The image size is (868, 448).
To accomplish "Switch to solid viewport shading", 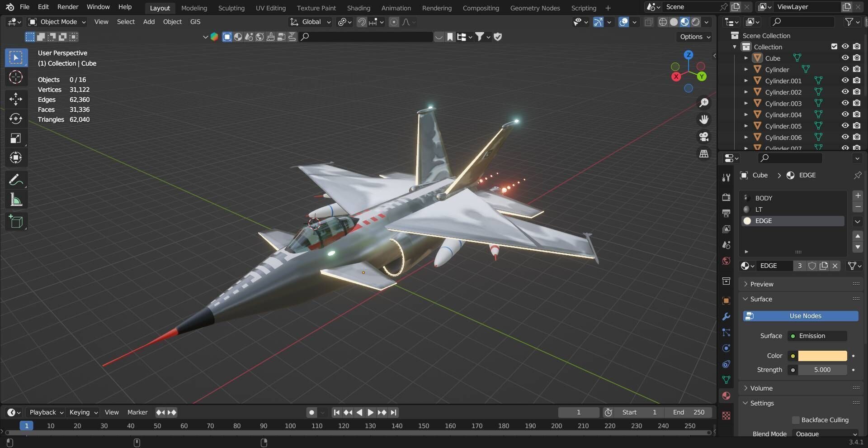I will [674, 22].
